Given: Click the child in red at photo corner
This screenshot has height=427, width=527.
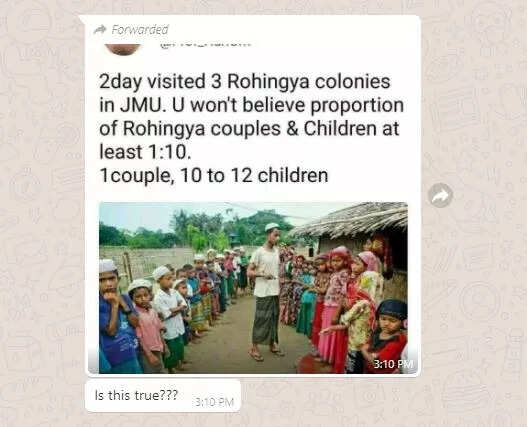Looking at the screenshot, I should point(391,336).
